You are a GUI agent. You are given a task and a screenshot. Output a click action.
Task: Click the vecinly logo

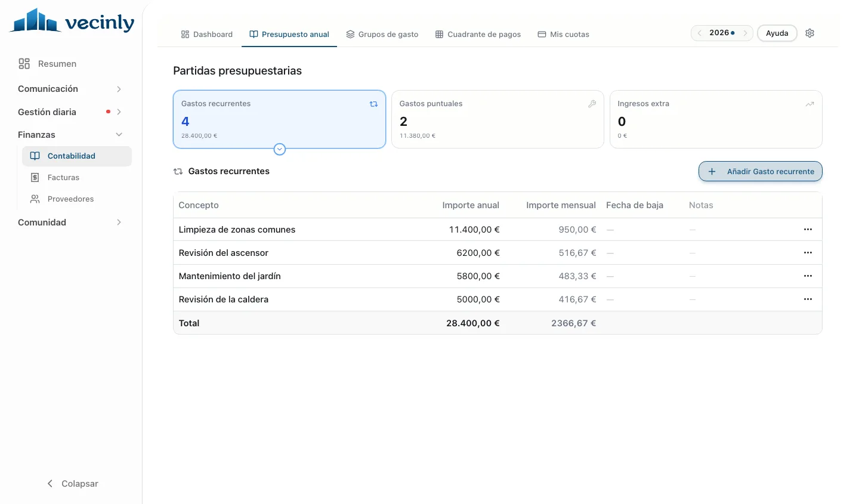tap(72, 21)
